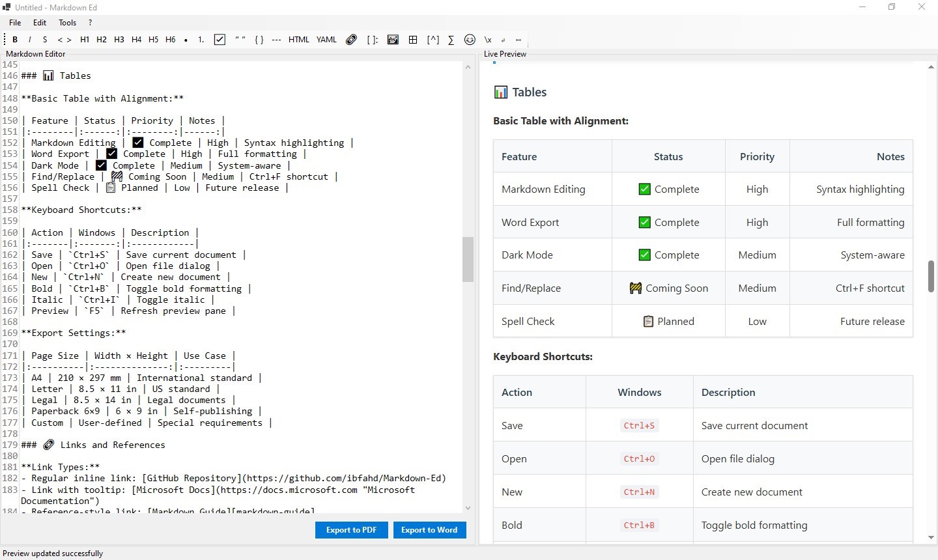The height and width of the screenshot is (560, 938).
Task: Click the Live Preview scrollbar's up arrow
Action: coord(931,67)
